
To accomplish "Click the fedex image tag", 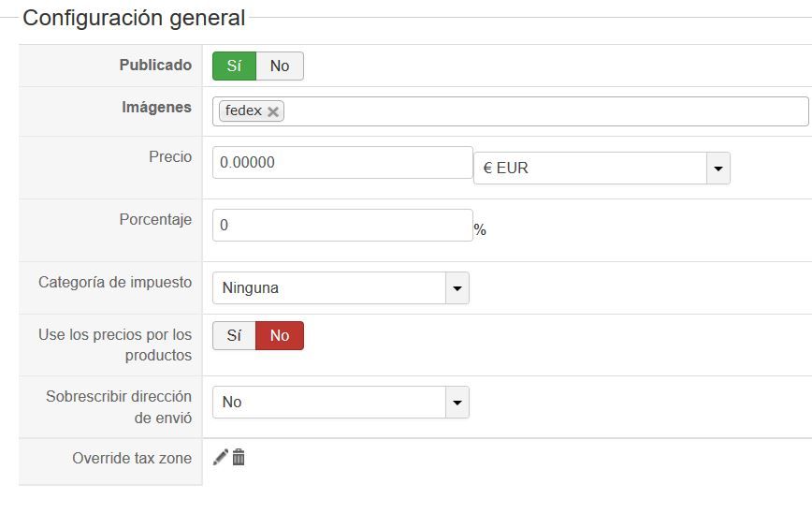I will point(243,110).
